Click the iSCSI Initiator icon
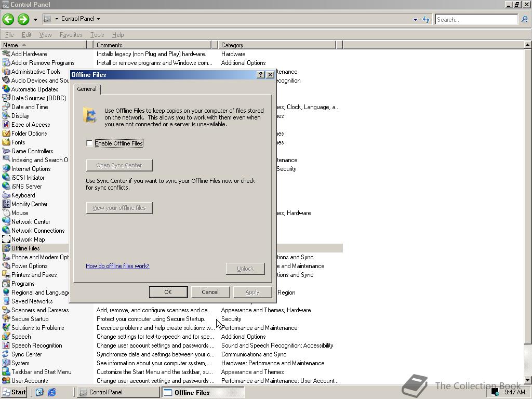 pyautogui.click(x=6, y=177)
